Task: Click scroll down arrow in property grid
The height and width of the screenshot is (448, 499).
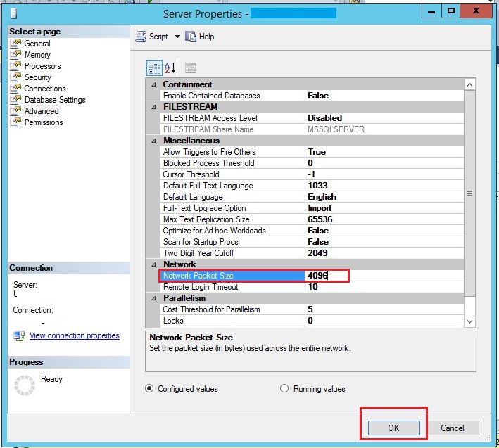Action: (469, 321)
